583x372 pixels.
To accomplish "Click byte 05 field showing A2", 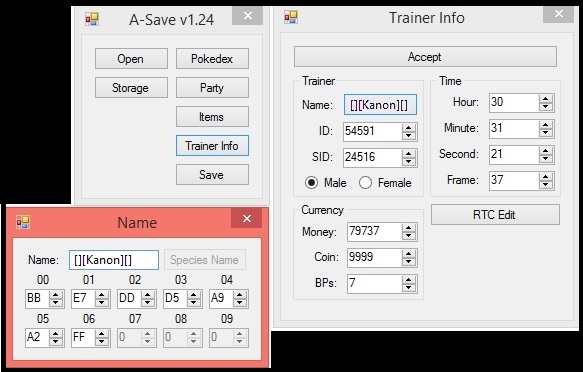I will [x=37, y=337].
